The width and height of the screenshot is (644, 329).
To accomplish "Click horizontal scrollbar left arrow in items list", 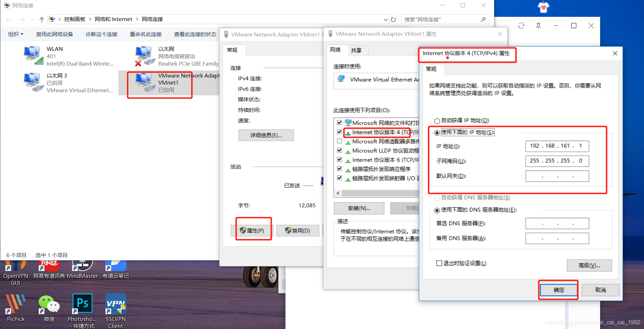I will click(x=338, y=193).
